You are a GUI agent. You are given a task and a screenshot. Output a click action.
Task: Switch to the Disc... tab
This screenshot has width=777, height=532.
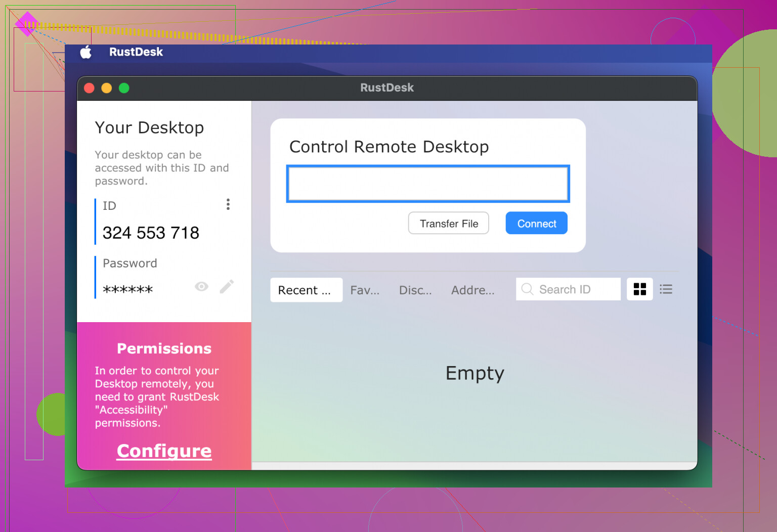[x=415, y=290]
